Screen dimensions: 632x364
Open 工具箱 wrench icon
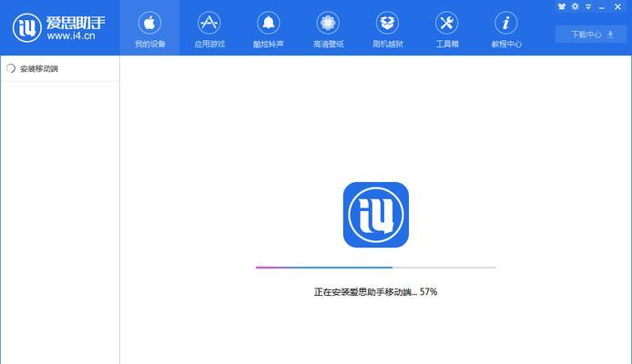[446, 23]
